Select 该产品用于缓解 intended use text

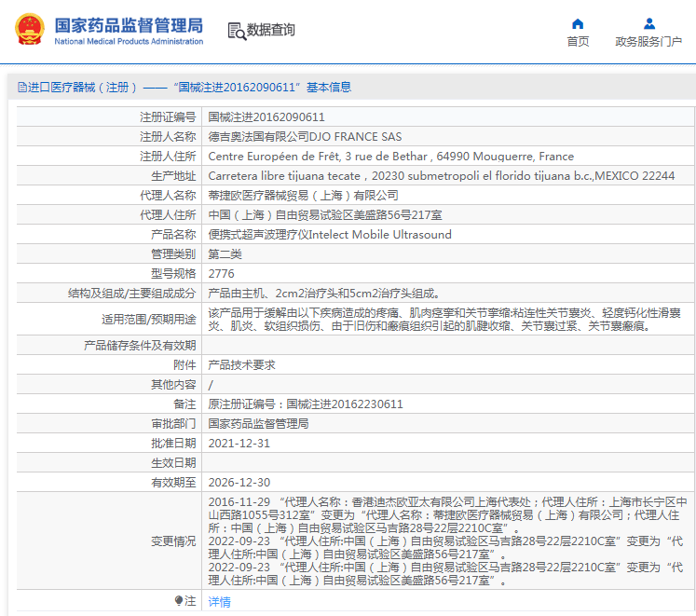point(444,320)
